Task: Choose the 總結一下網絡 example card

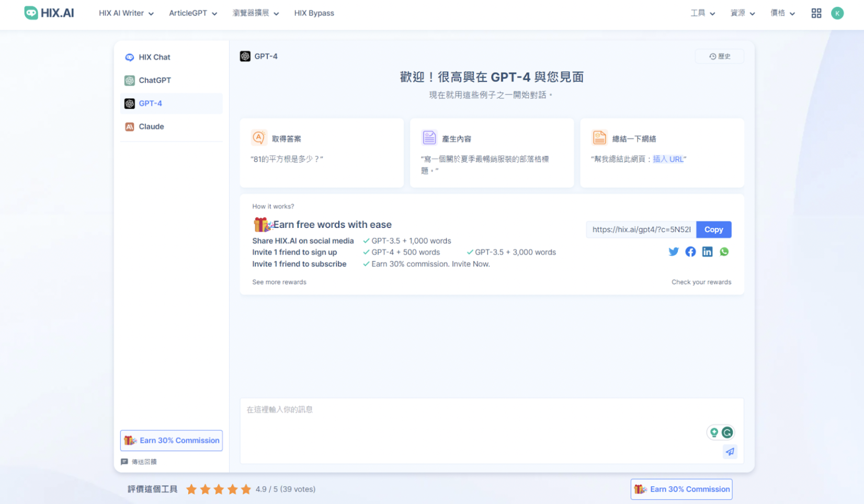Action: point(662,153)
